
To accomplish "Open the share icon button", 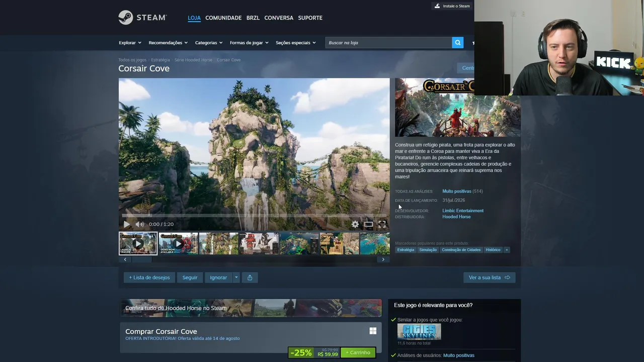I will pyautogui.click(x=250, y=278).
